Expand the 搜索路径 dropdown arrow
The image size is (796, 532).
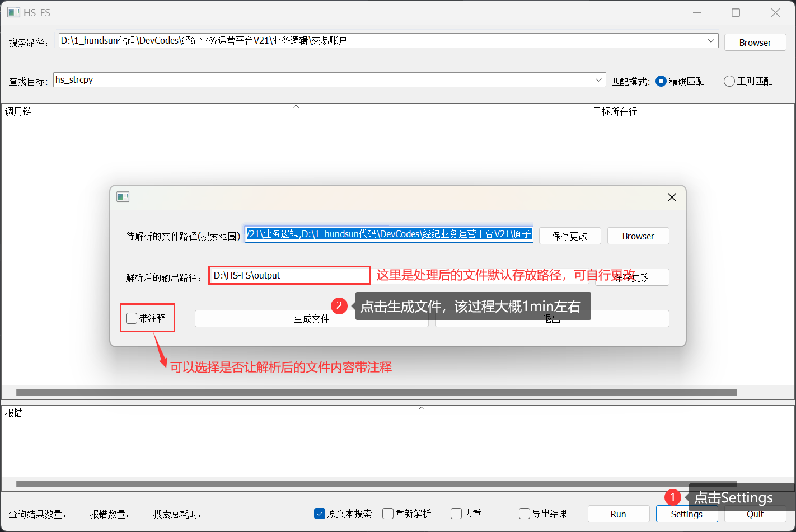click(x=711, y=41)
